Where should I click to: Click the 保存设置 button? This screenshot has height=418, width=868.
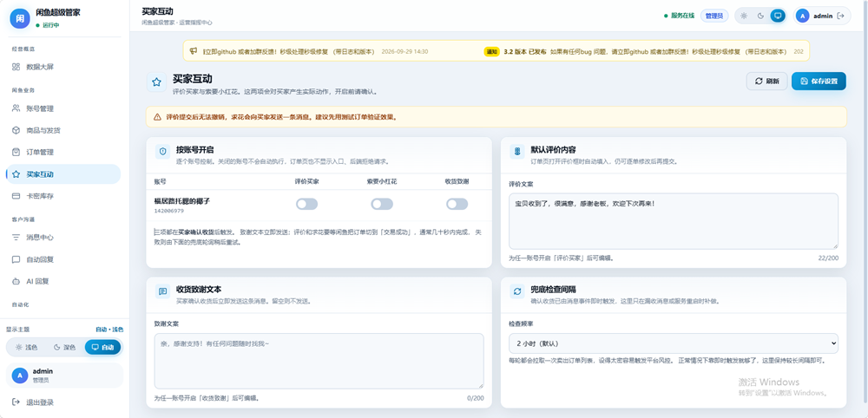pos(819,81)
